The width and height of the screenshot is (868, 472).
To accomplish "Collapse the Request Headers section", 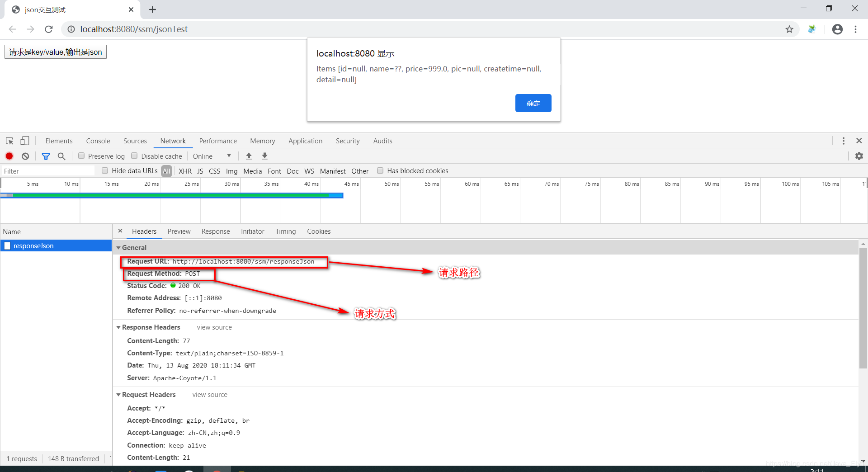I will 118,395.
